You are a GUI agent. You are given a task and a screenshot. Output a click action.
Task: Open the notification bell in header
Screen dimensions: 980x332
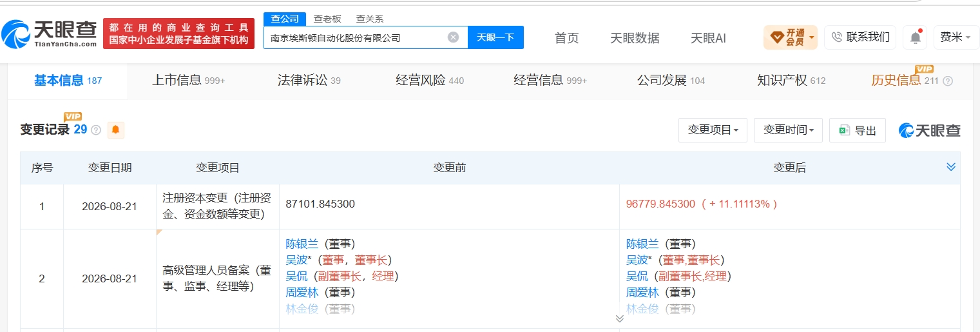click(915, 37)
